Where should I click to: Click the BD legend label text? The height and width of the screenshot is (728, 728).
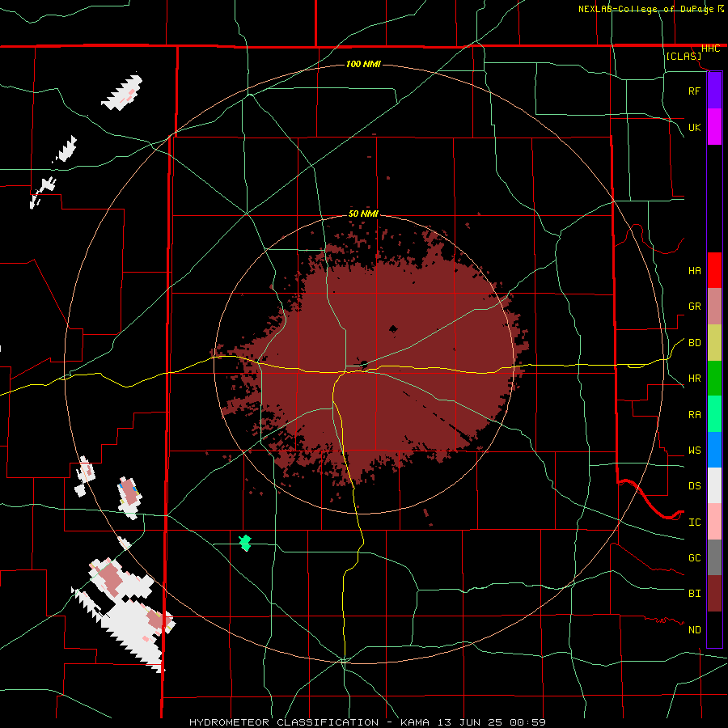(x=695, y=343)
